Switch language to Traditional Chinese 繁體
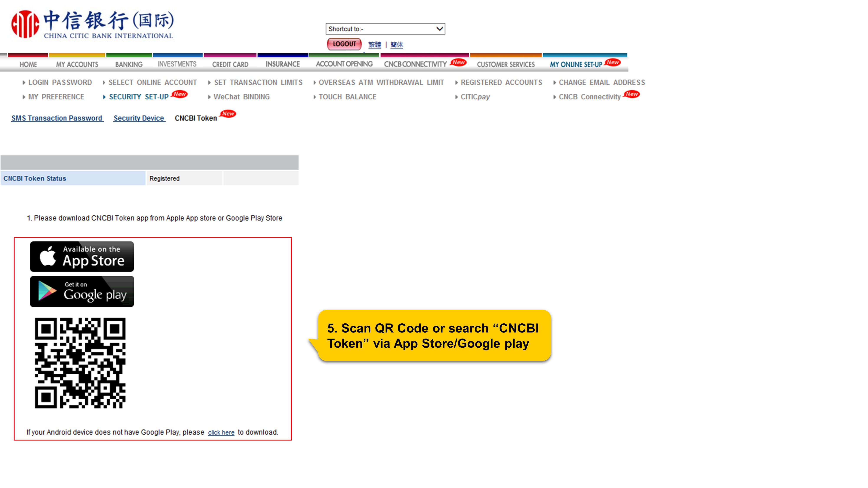 pyautogui.click(x=374, y=45)
